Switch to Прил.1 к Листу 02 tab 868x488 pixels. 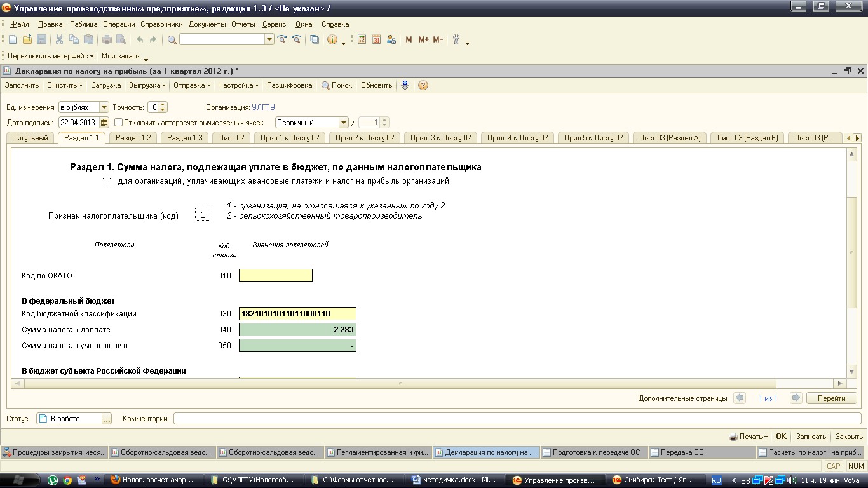[x=290, y=138]
